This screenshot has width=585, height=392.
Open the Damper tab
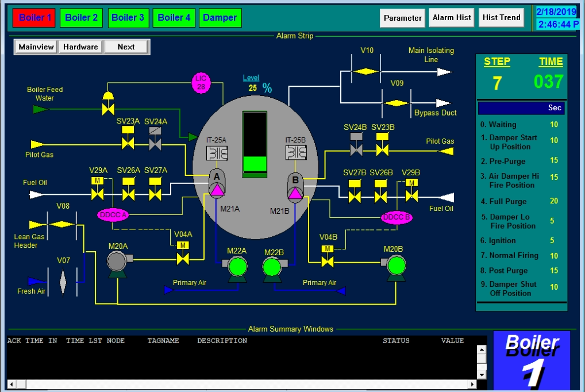coord(220,18)
